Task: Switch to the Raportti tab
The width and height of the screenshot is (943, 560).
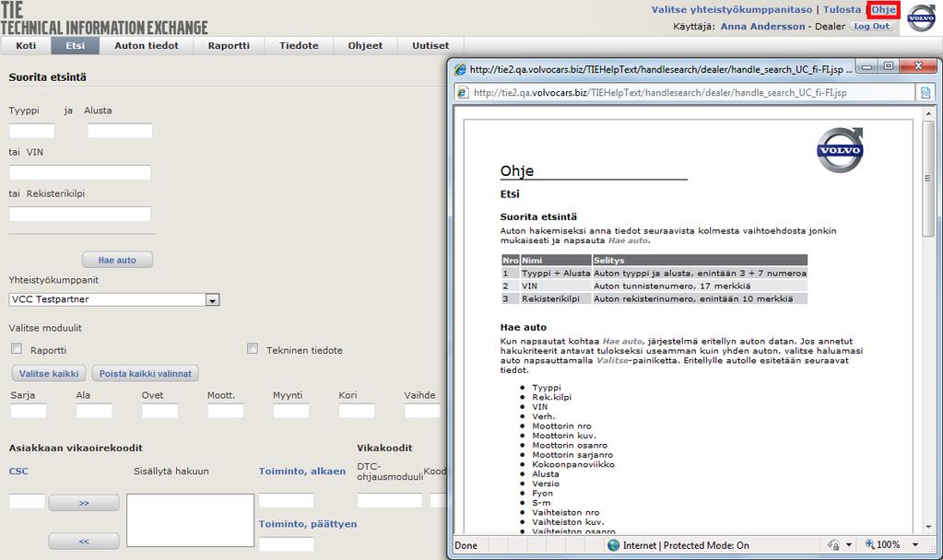Action: 229,46
